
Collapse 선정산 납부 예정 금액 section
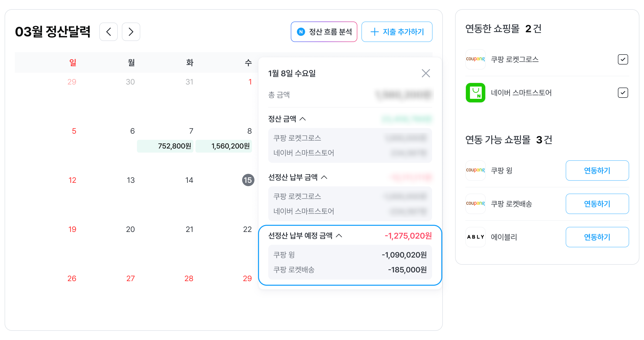pyautogui.click(x=339, y=236)
